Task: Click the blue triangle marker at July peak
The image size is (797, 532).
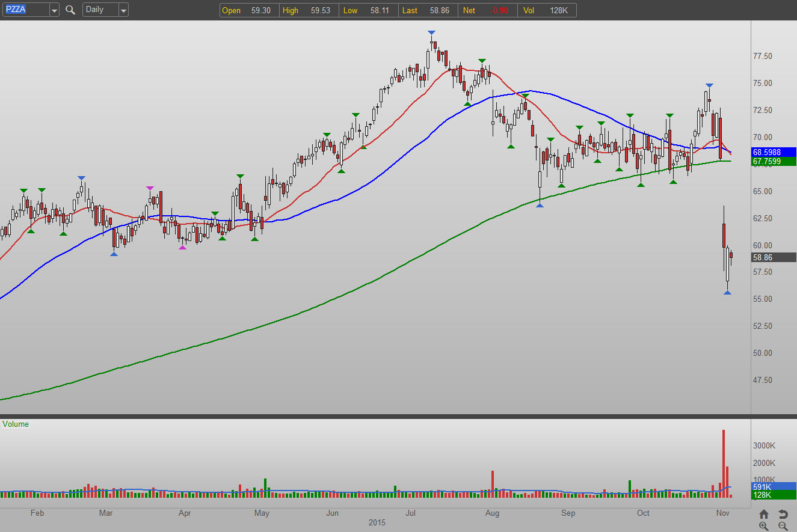Action: click(432, 32)
